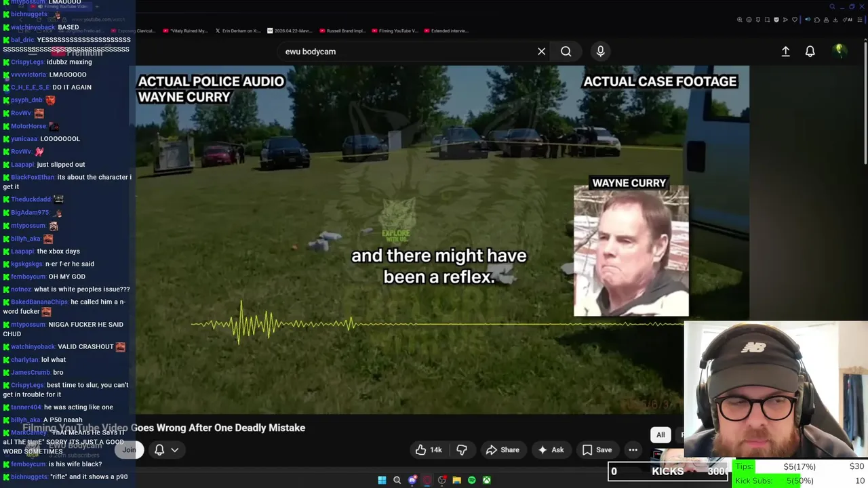Open OBS Studio from the taskbar
This screenshot has width=868, height=488.
pos(442,480)
